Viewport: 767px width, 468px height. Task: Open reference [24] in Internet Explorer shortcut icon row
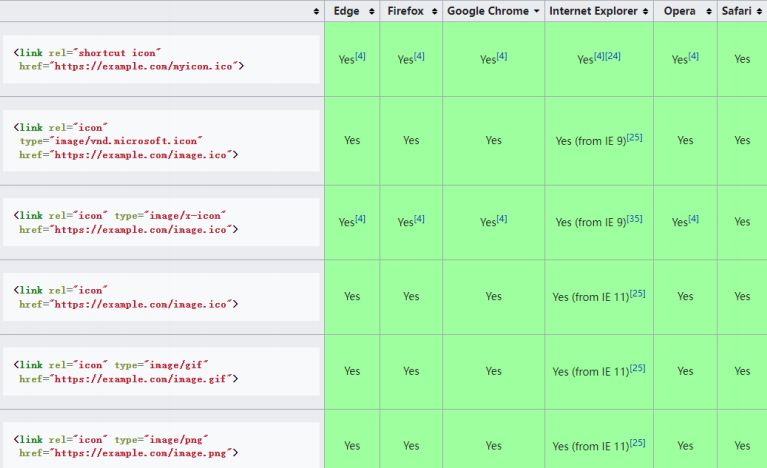613,56
